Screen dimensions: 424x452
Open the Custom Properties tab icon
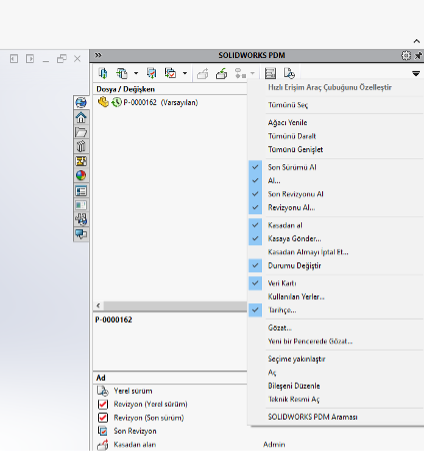81,191
